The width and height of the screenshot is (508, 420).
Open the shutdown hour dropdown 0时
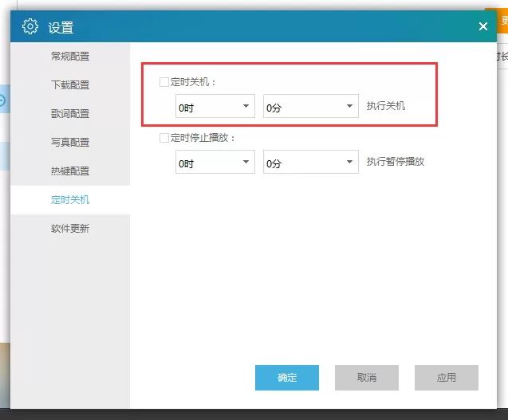pos(215,106)
